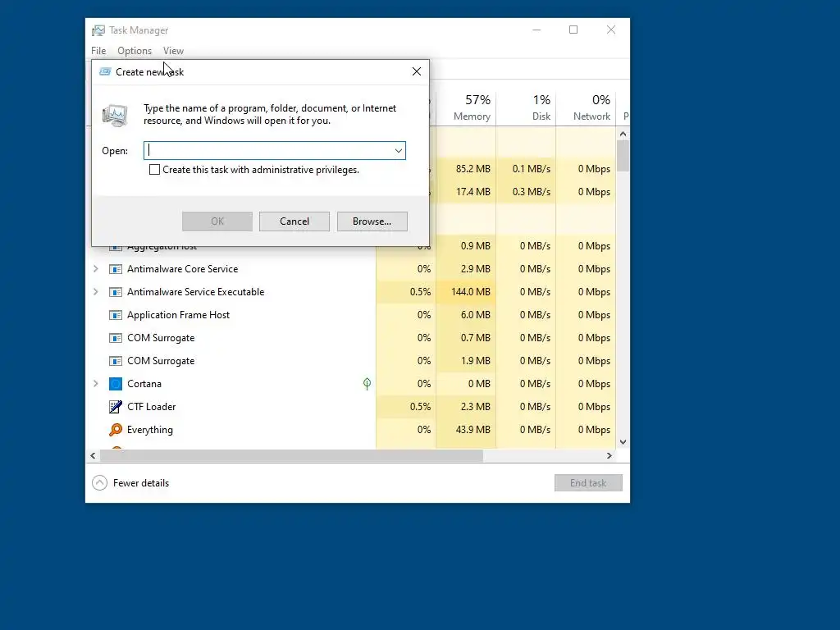Click the horizontal scrollbar right arrow
Image resolution: width=840 pixels, height=630 pixels.
(609, 456)
